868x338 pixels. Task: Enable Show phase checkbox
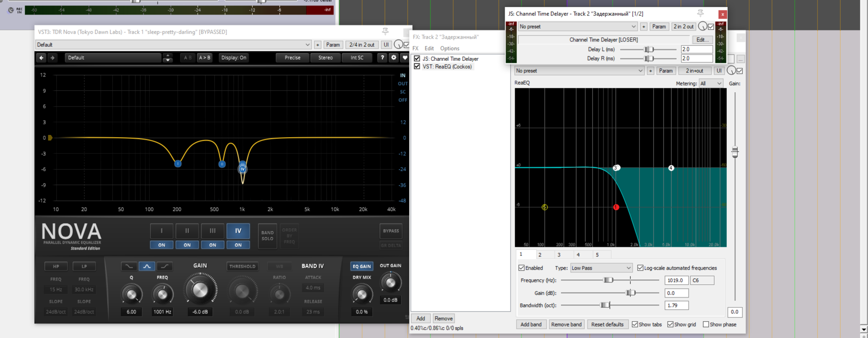coord(706,324)
